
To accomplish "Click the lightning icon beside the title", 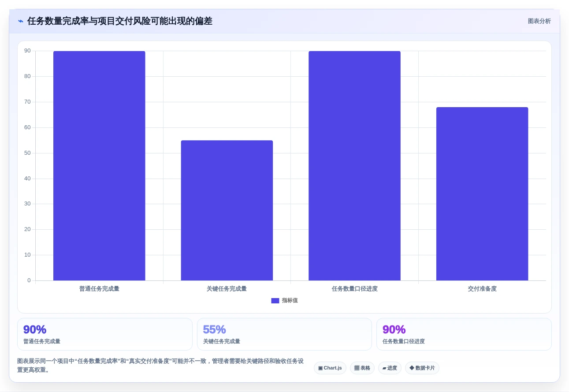I will click(x=21, y=21).
